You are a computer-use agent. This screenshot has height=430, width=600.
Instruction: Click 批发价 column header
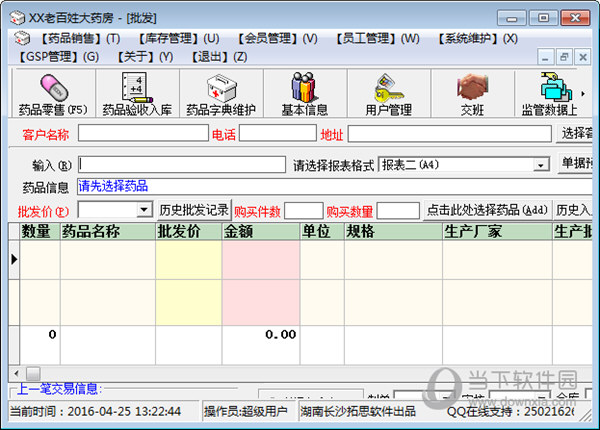click(189, 231)
